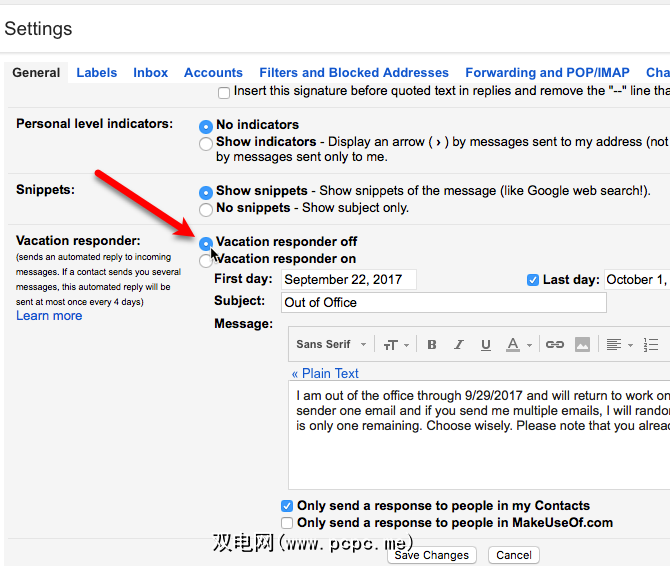Viewport: 670px width, 566px height.
Task: Click the Cancel button
Action: point(514,555)
